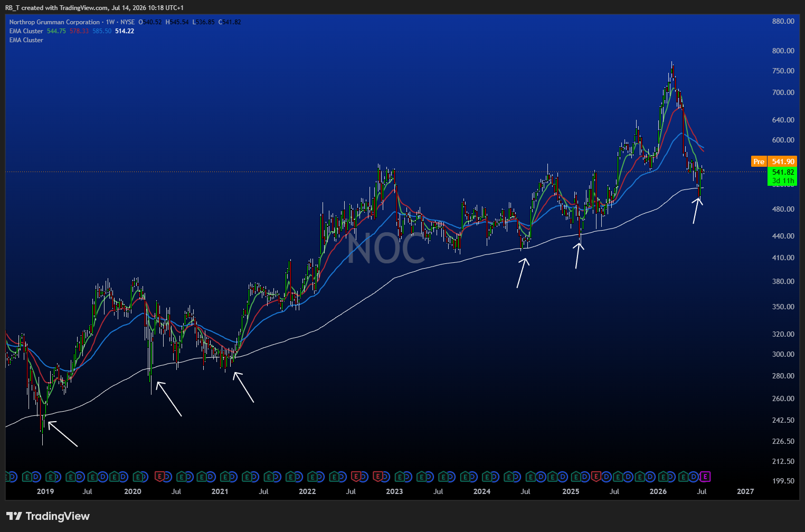Click the 700.00 price axis label
This screenshot has width=805, height=532.
click(783, 92)
